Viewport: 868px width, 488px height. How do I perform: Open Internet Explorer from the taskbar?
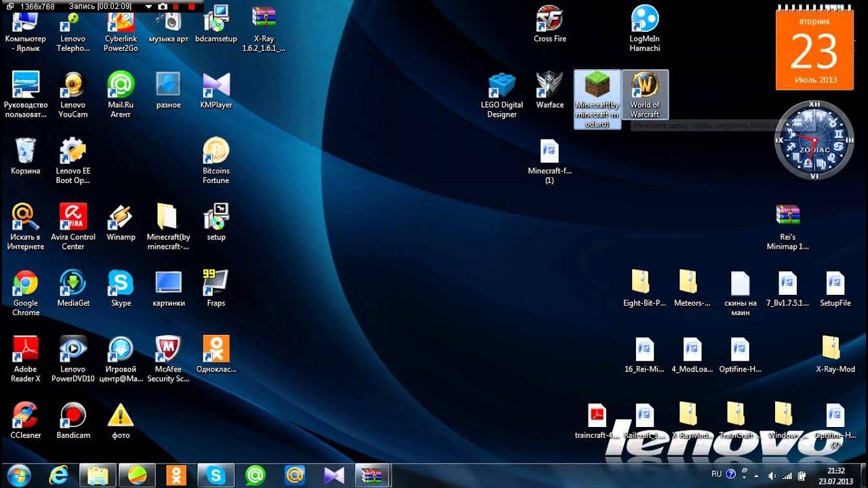click(59, 475)
